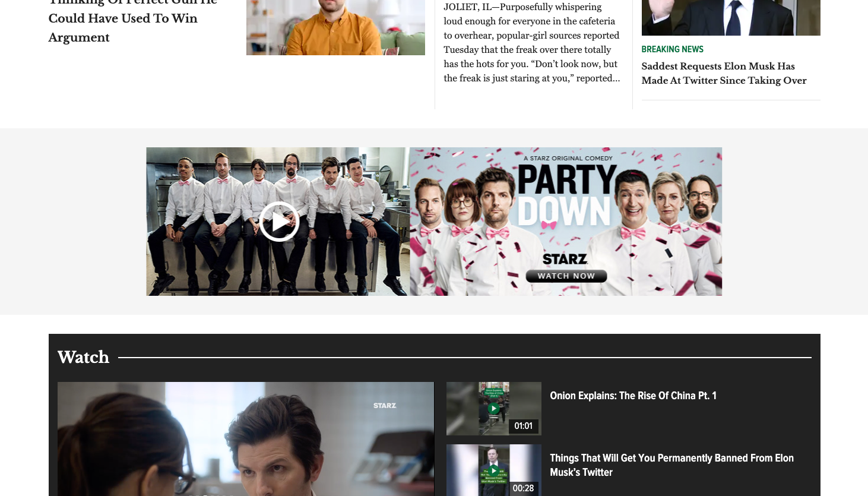The image size is (868, 496).
Task: Open 'Things That Will Get You Permanently Banned' title
Action: [671, 465]
